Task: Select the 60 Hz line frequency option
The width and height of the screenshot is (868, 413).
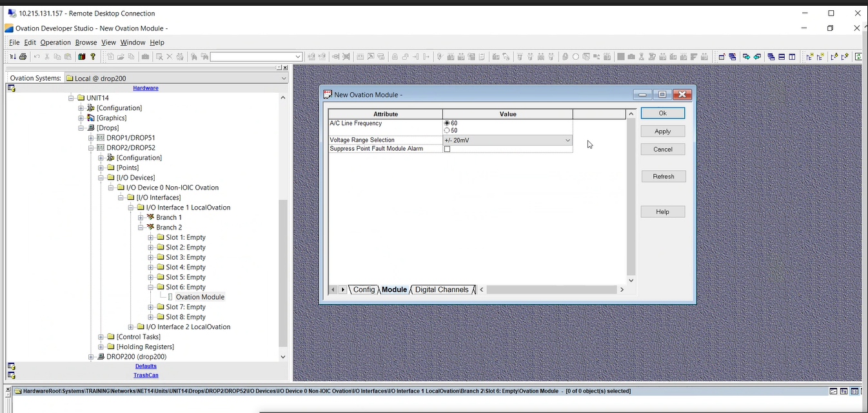Action: pos(447,123)
